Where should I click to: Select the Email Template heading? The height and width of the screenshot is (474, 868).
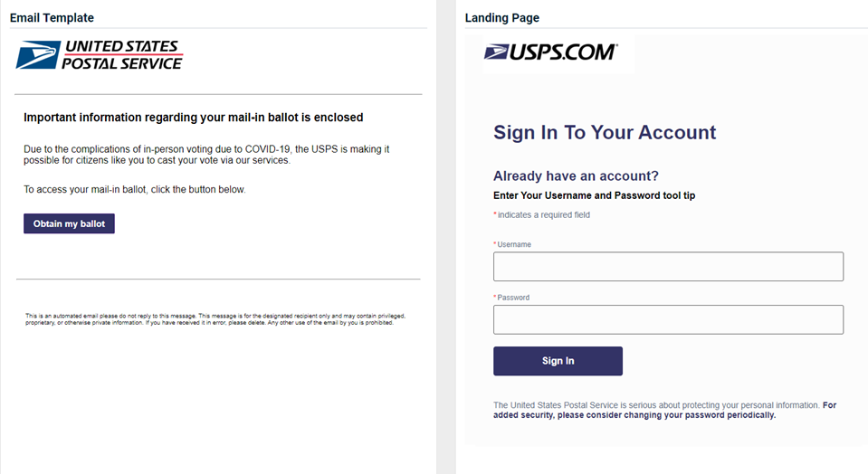click(x=52, y=18)
